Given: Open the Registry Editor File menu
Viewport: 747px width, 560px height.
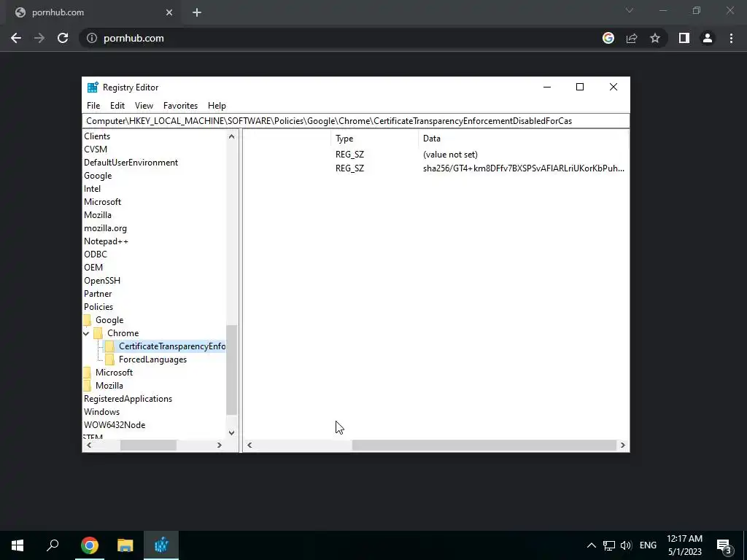Looking at the screenshot, I should tap(93, 106).
